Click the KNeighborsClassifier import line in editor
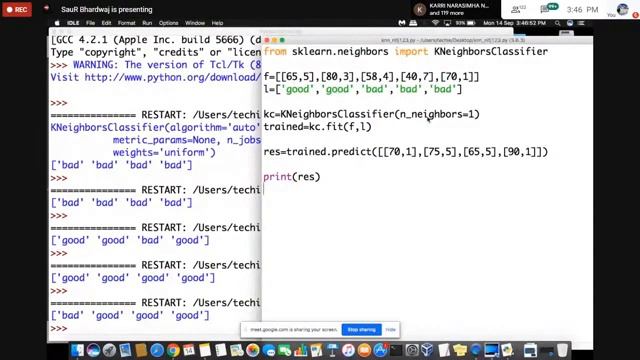 pyautogui.click(x=406, y=52)
